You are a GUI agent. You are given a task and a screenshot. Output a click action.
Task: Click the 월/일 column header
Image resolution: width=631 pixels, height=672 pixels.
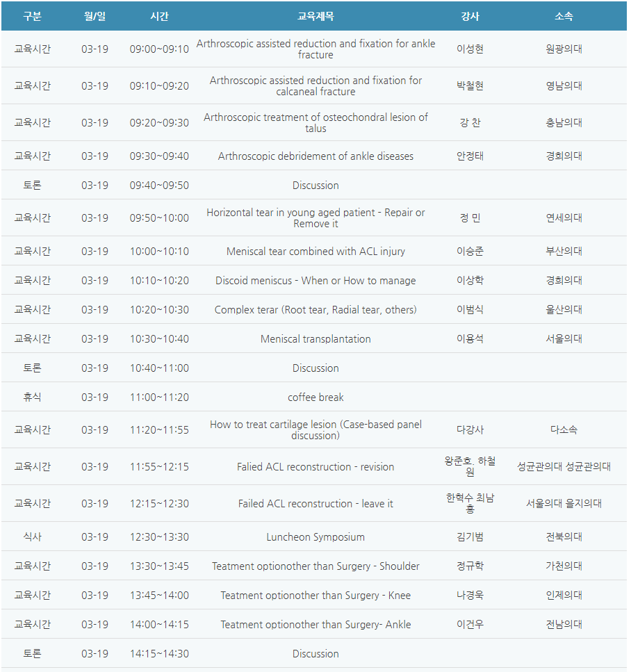tap(95, 16)
